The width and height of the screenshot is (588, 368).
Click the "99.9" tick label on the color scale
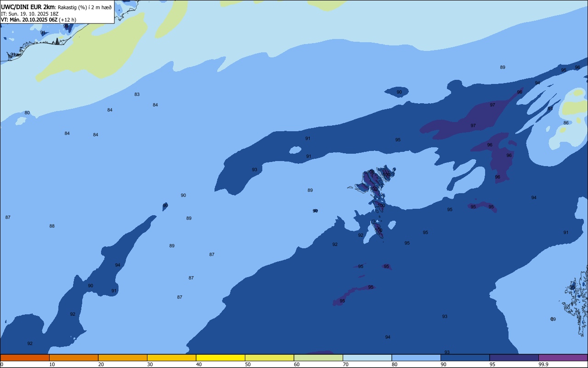coord(543,364)
